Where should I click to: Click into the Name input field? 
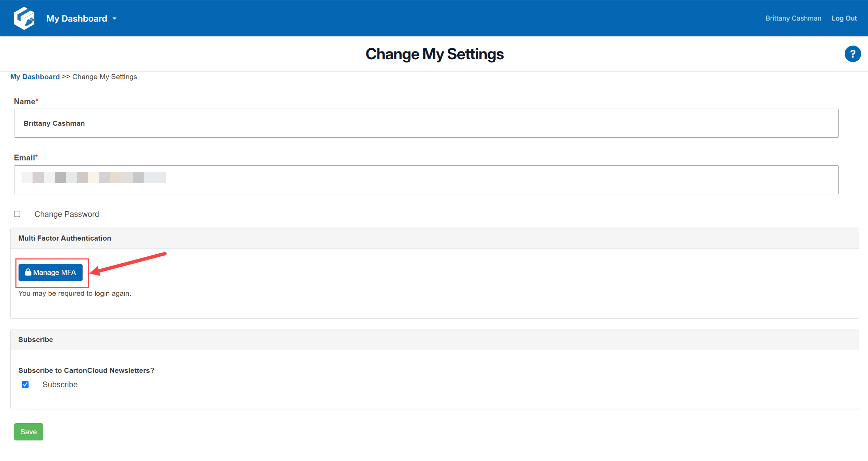pyautogui.click(x=426, y=123)
